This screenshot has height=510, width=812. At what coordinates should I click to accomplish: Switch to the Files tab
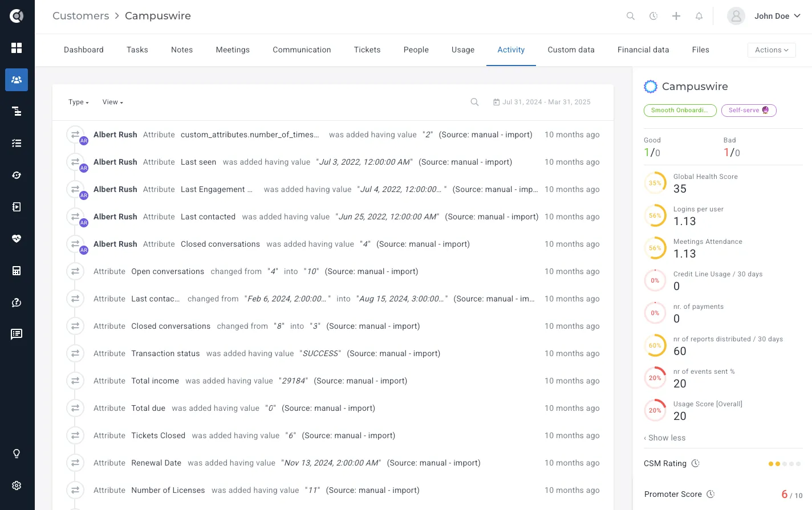point(701,50)
